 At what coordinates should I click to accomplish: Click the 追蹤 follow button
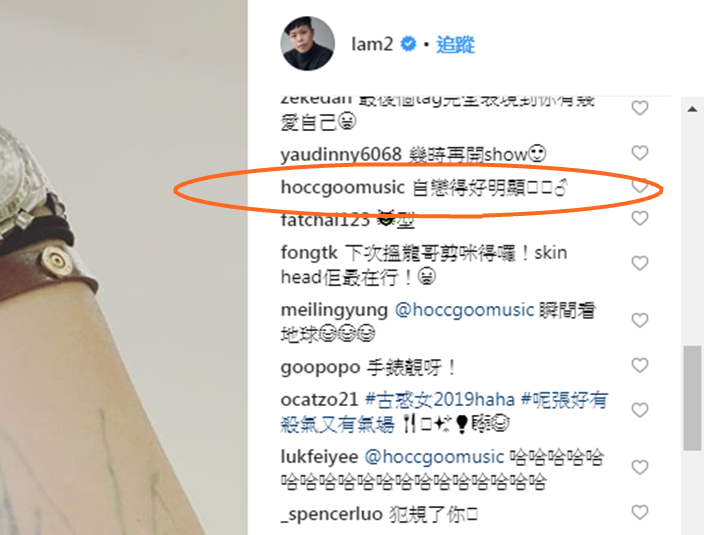point(455,44)
